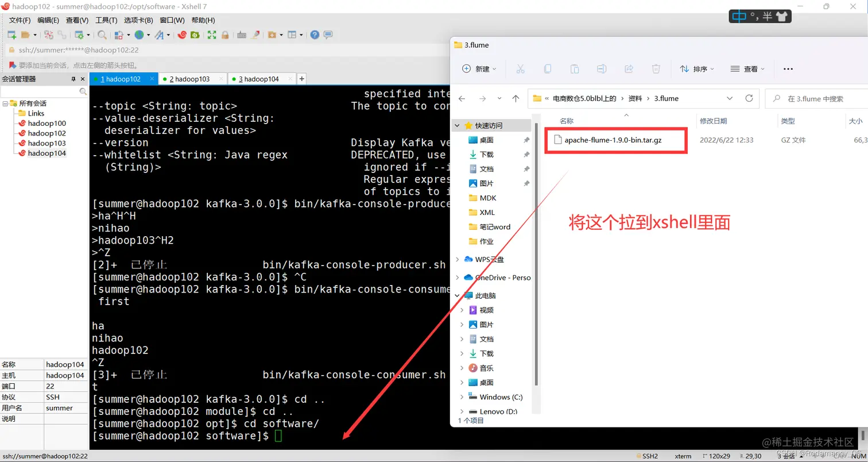Close the 1 hadoop102 tab
Screen dimensions: 868x462
152,79
